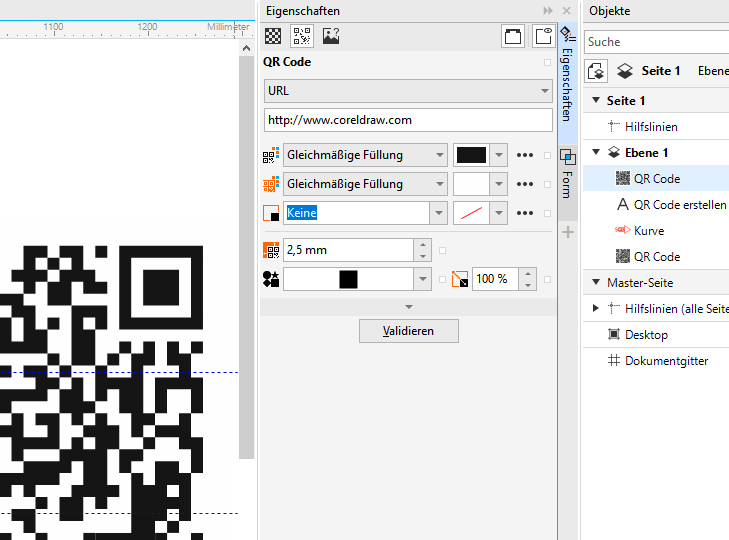Collapse the Ebene 1 layer tree

pyautogui.click(x=597, y=153)
